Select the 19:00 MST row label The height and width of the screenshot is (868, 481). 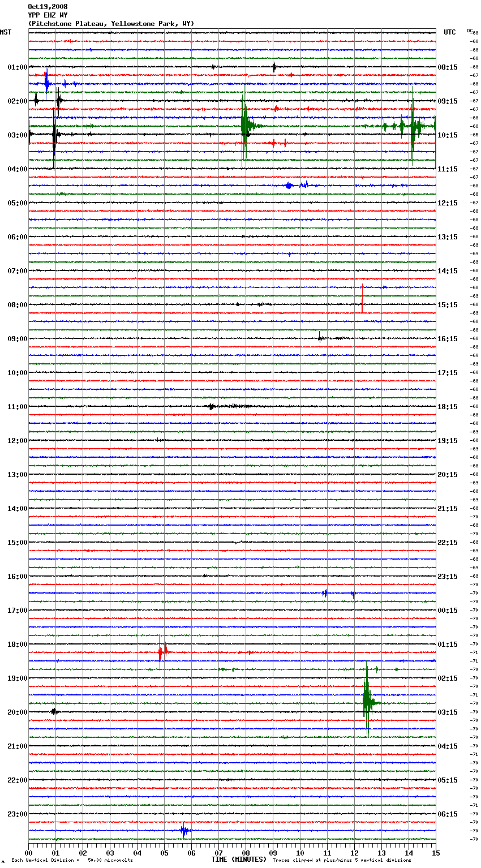[x=18, y=678]
